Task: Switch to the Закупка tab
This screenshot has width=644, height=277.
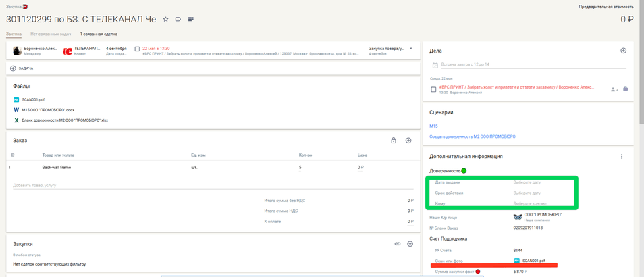Action: 14,34
